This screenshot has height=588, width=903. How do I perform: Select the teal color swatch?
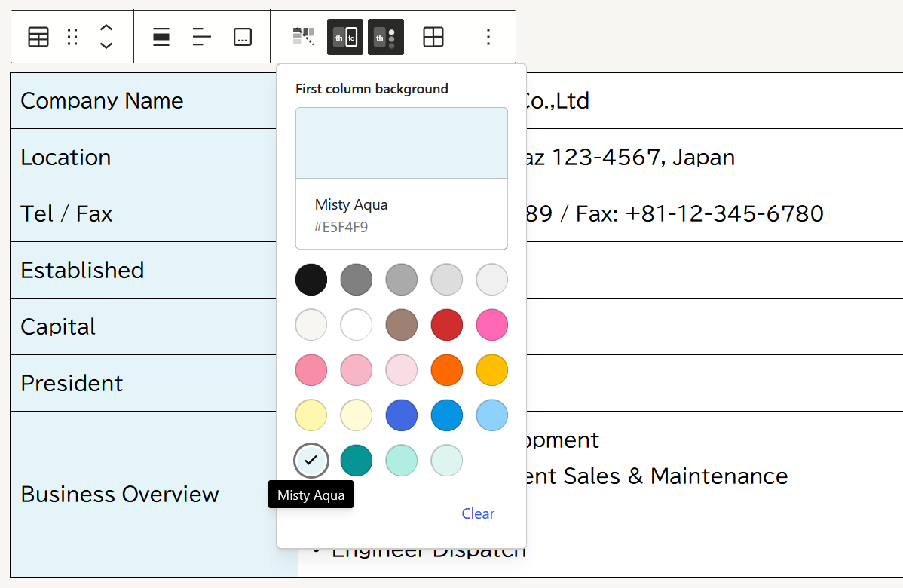click(357, 461)
